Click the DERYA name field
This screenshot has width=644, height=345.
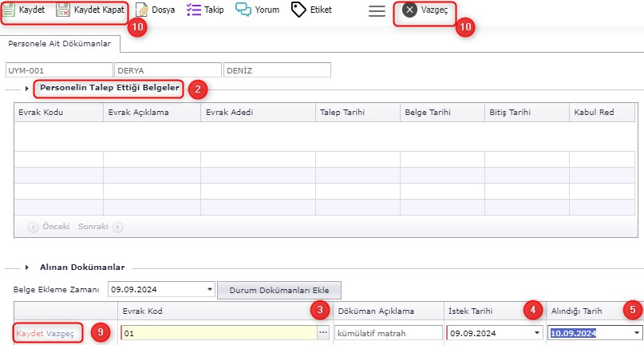(168, 70)
